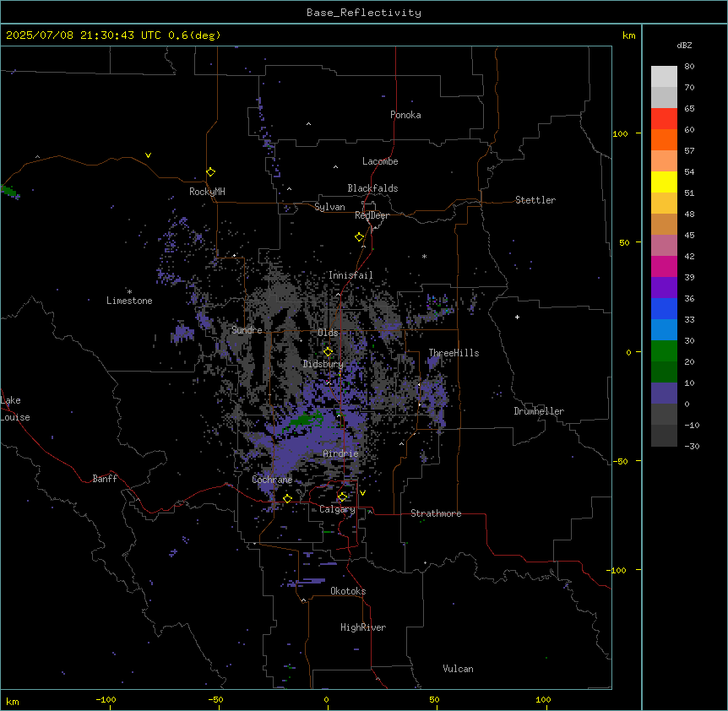Viewport: 728px width, 711px height.
Task: Click the km unit label at the bottom left
Action: coord(13,701)
